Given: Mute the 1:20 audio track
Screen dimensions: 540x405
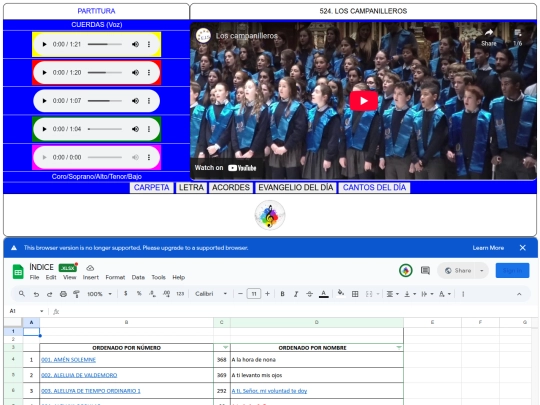Looking at the screenshot, I should point(135,72).
